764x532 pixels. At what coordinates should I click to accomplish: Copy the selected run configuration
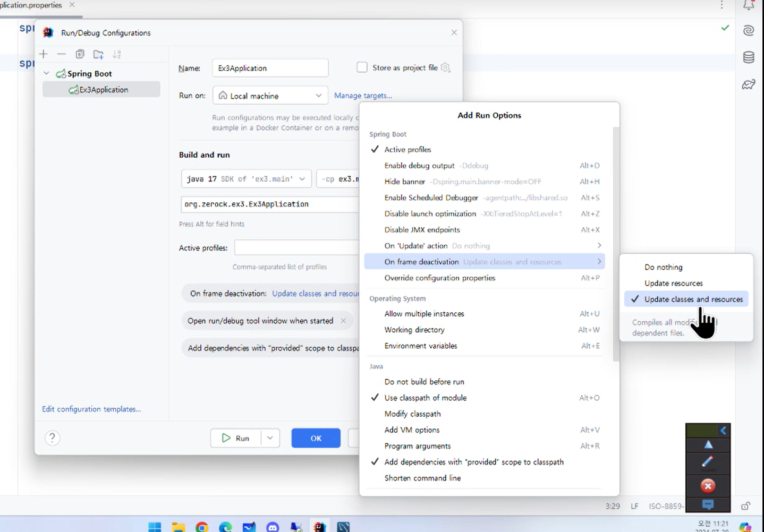point(80,54)
